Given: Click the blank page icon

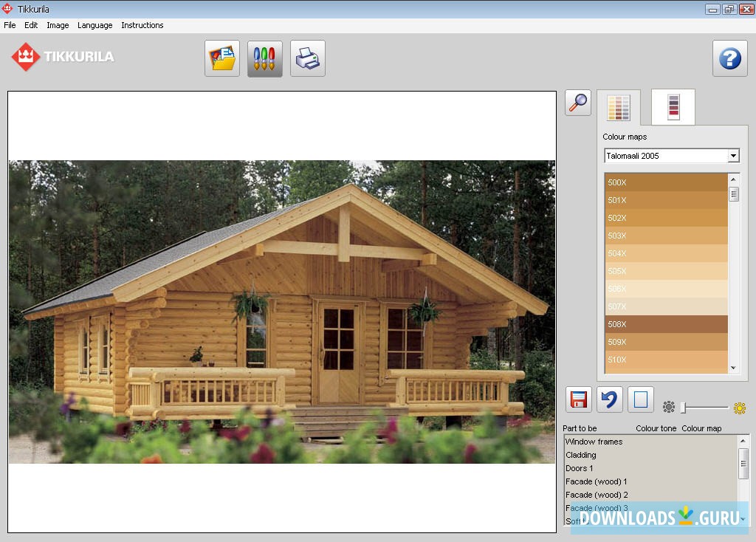Looking at the screenshot, I should [641, 399].
